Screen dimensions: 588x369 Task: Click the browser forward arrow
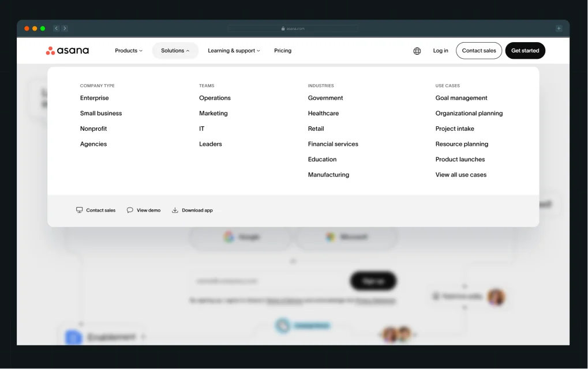pos(65,28)
